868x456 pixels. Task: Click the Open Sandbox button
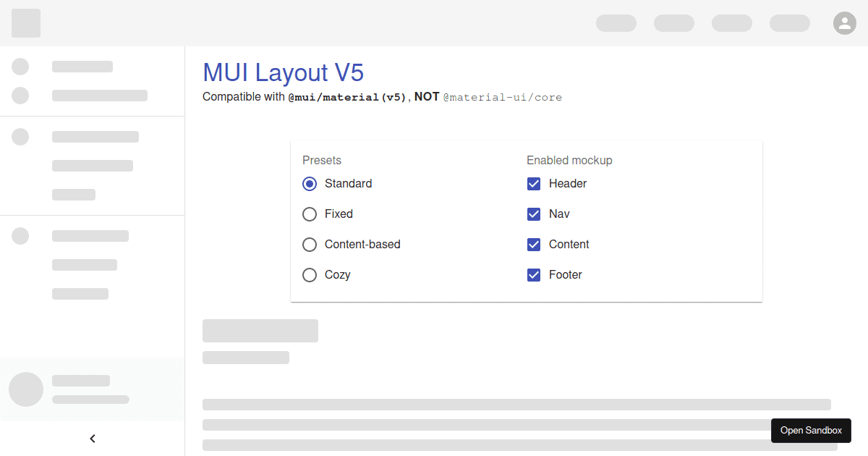click(811, 430)
